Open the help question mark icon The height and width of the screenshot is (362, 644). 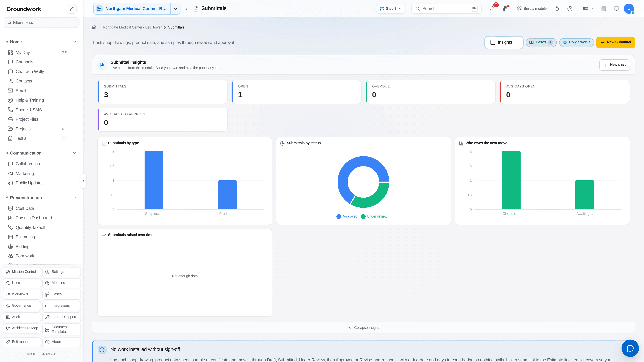pyautogui.click(x=570, y=9)
